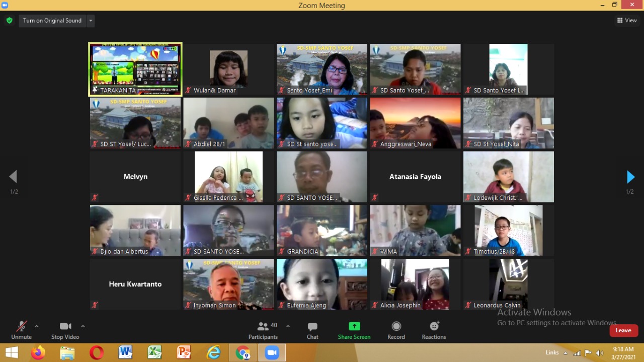Unmute the microphone
644x362 pixels.
(x=21, y=330)
